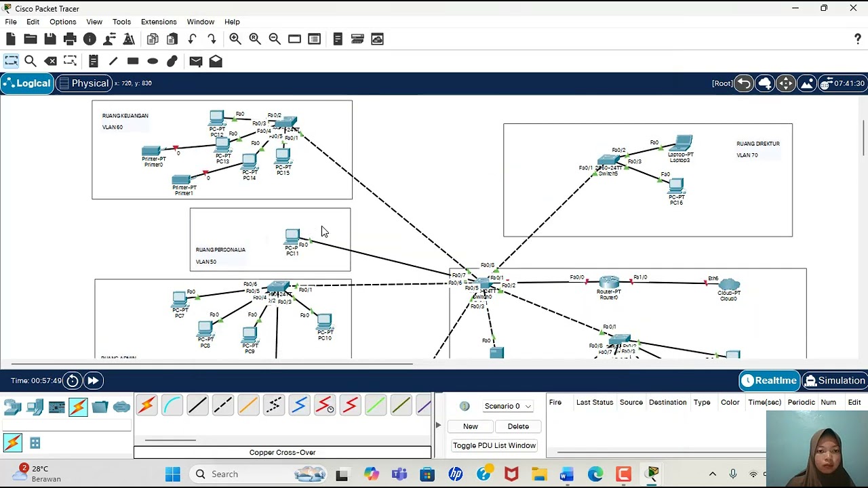Viewport: 868px width, 488px height.
Task: Save the current network file
Action: pyautogui.click(x=50, y=39)
